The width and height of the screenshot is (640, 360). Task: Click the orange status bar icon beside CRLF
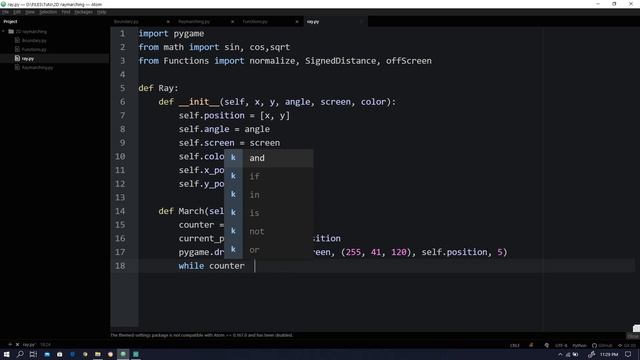[x=531, y=345]
